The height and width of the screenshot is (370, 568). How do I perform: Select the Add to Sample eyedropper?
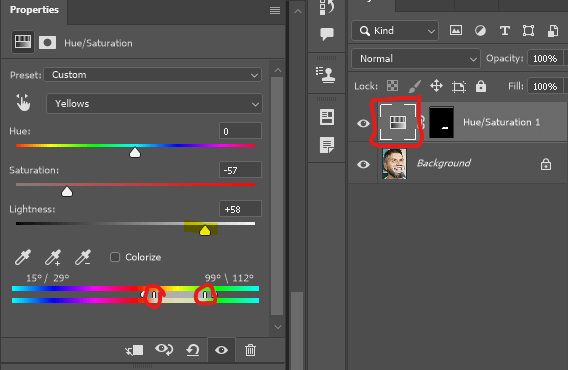pyautogui.click(x=53, y=257)
